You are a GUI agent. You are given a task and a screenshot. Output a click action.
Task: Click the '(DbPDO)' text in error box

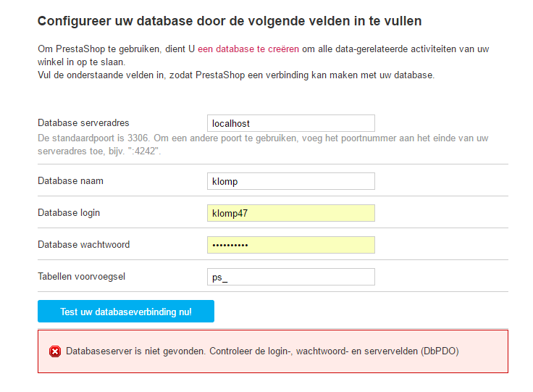440,351
